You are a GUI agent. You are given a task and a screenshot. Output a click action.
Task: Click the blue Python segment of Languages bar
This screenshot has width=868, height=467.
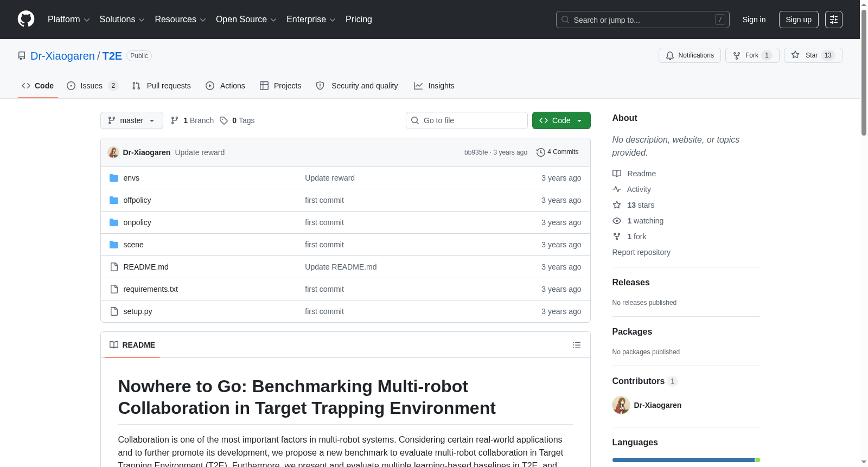pyautogui.click(x=684, y=460)
